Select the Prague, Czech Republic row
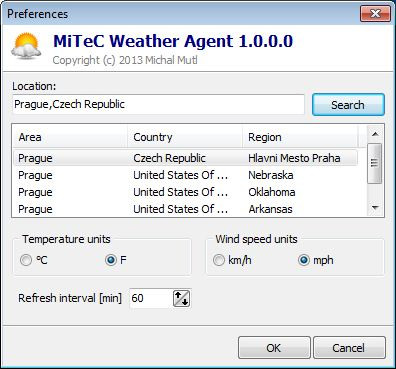 185,158
